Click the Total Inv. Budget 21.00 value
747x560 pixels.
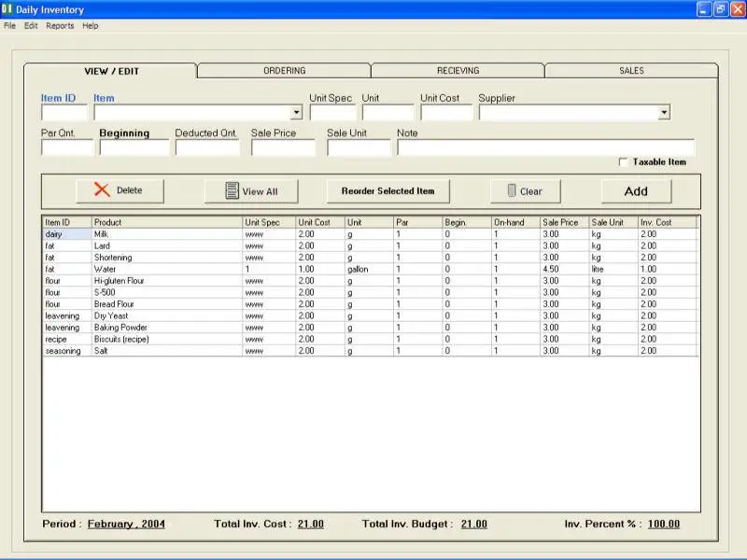[x=474, y=524]
